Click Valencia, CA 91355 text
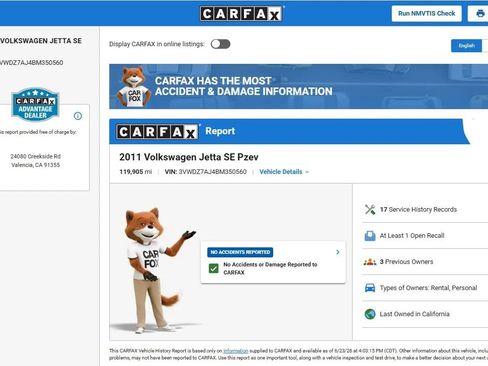488x366 pixels. click(35, 165)
